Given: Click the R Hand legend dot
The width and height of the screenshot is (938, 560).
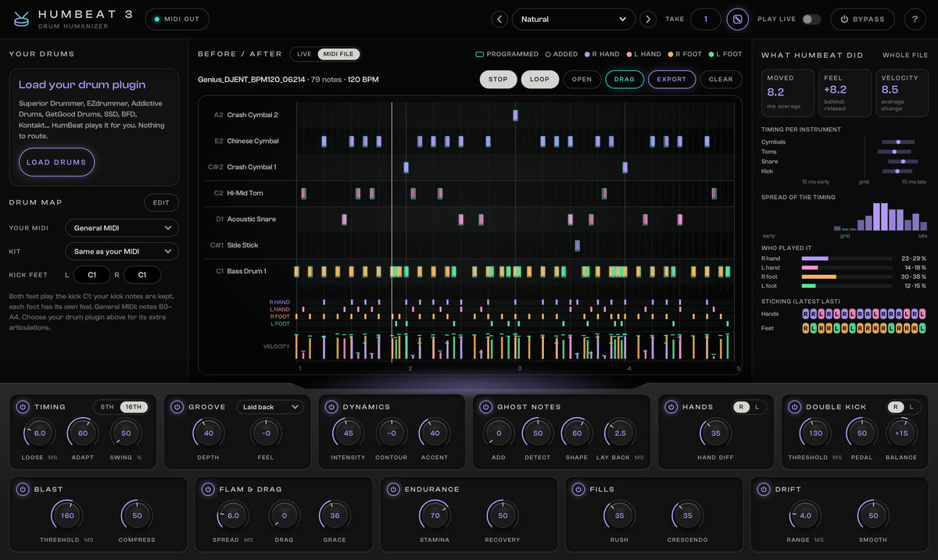Looking at the screenshot, I should click(586, 55).
